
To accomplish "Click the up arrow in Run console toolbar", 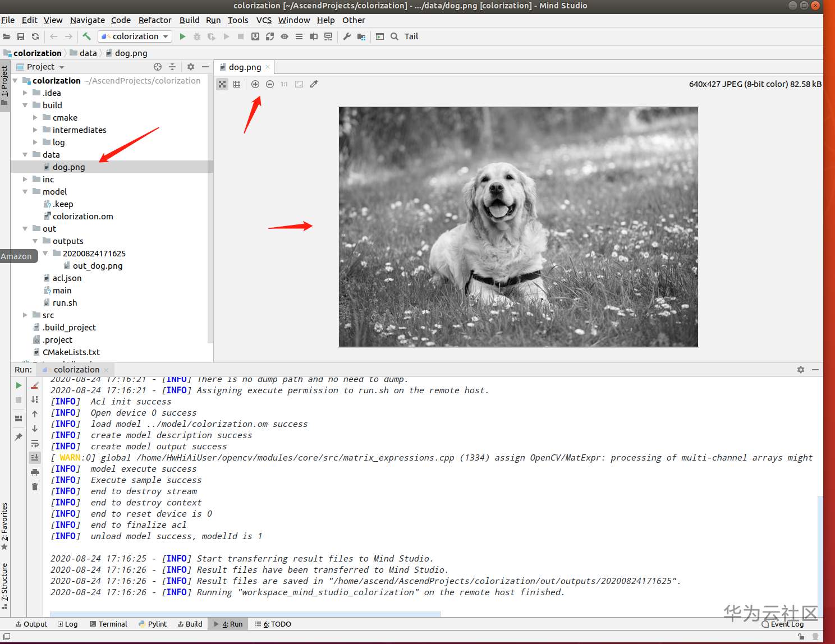I will point(35,414).
